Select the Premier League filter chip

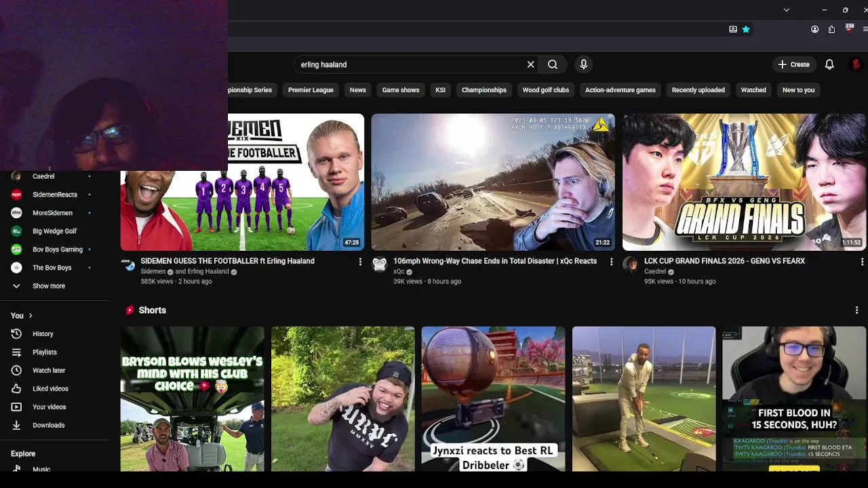point(311,90)
